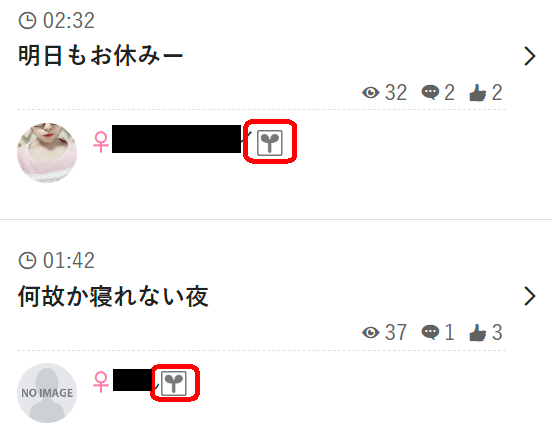Viewport: 552px width, 445px height.
Task: Open the redacted username on first post
Action: click(177, 139)
